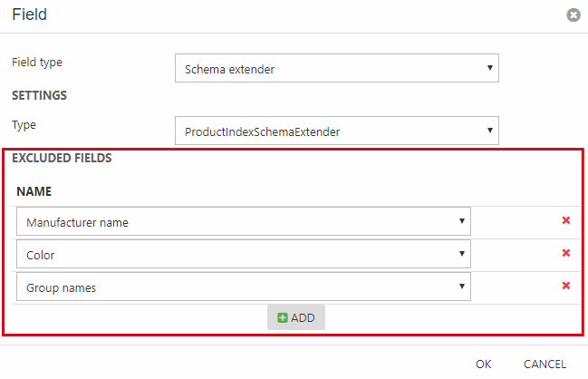Screen dimensions: 588x379
Task: Click the green plus icon beside ADD
Action: [x=282, y=317]
